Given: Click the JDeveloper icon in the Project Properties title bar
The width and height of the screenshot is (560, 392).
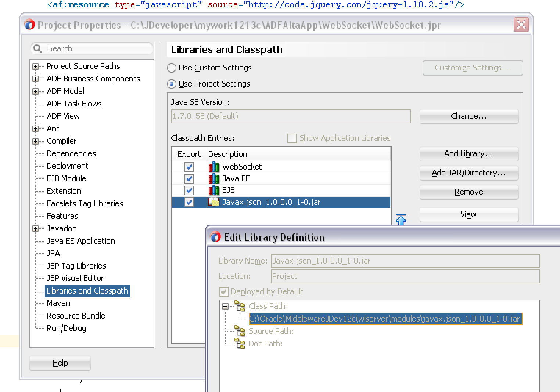Looking at the screenshot, I should (x=29, y=25).
